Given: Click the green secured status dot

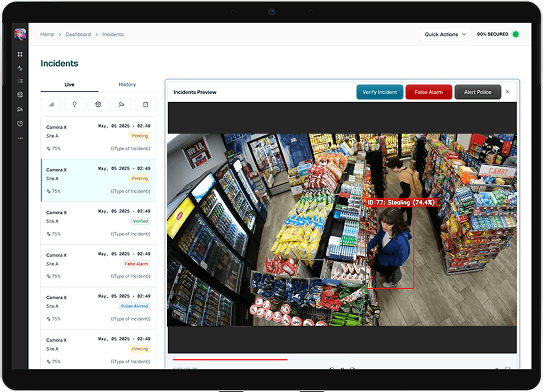Looking at the screenshot, I should (x=516, y=34).
